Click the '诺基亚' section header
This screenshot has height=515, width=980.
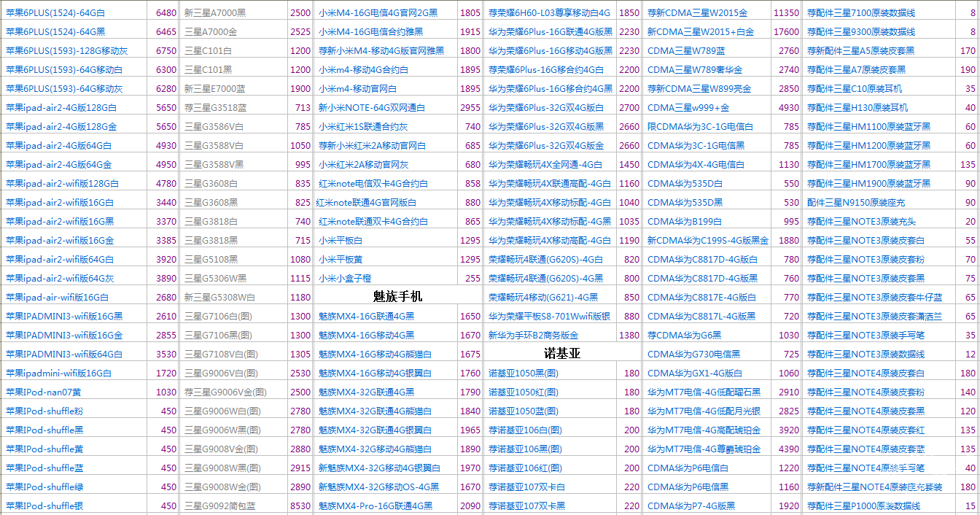click(562, 354)
